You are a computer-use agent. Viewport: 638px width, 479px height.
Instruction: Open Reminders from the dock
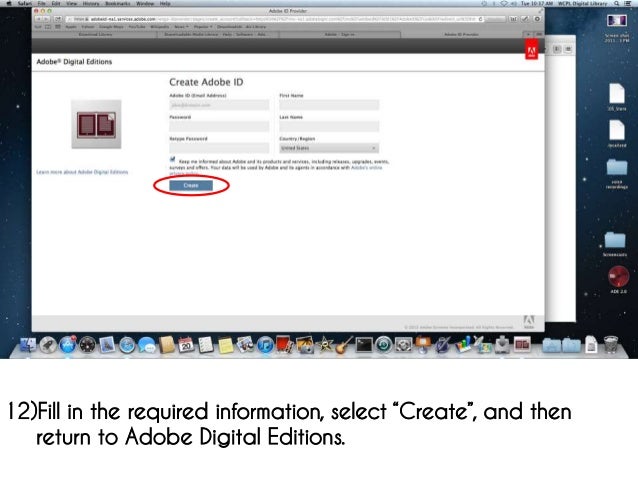[x=205, y=345]
